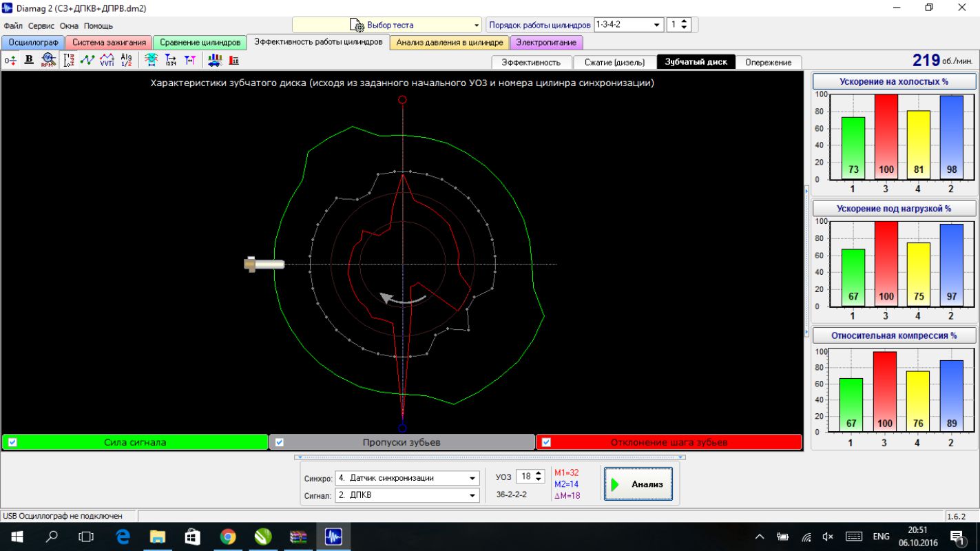Toggle the Пропуски зубьев checkbox

coord(279,442)
